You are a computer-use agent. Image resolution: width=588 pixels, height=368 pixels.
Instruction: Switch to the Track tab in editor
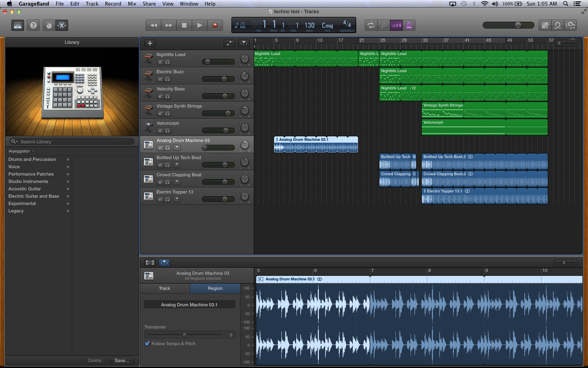pyautogui.click(x=164, y=288)
